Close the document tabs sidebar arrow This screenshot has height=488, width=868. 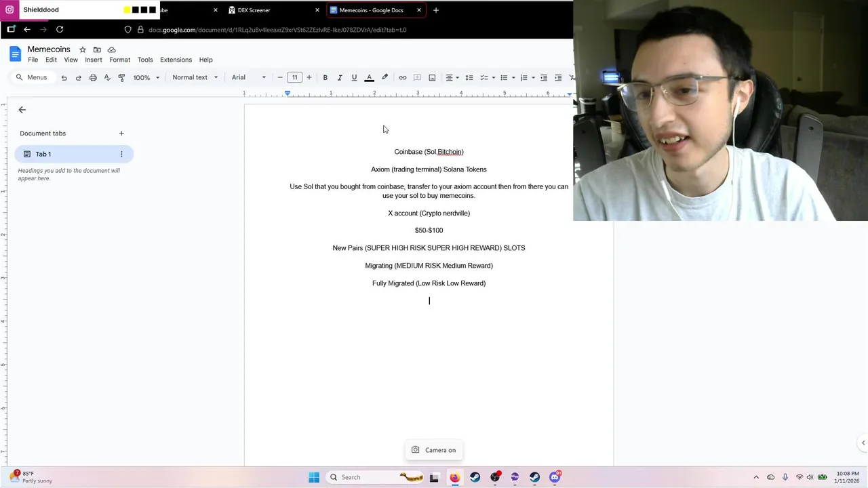pyautogui.click(x=22, y=110)
